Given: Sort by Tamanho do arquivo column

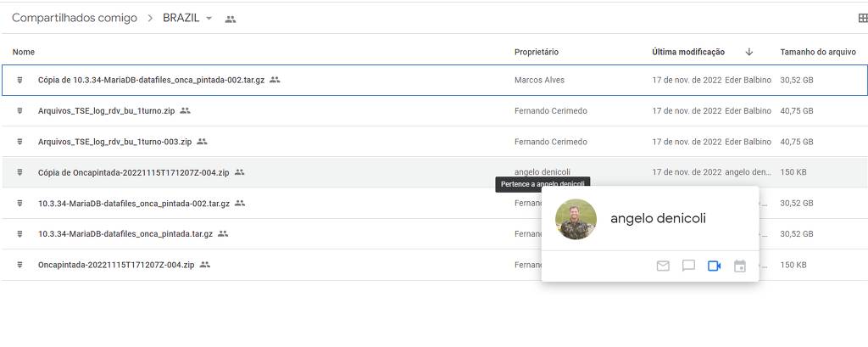Looking at the screenshot, I should (817, 52).
